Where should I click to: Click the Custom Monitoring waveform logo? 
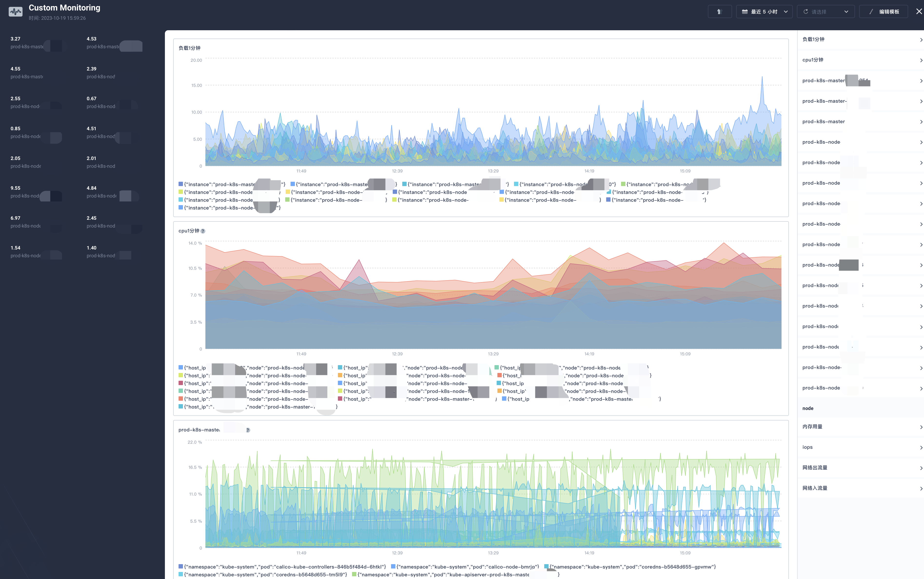(16, 12)
